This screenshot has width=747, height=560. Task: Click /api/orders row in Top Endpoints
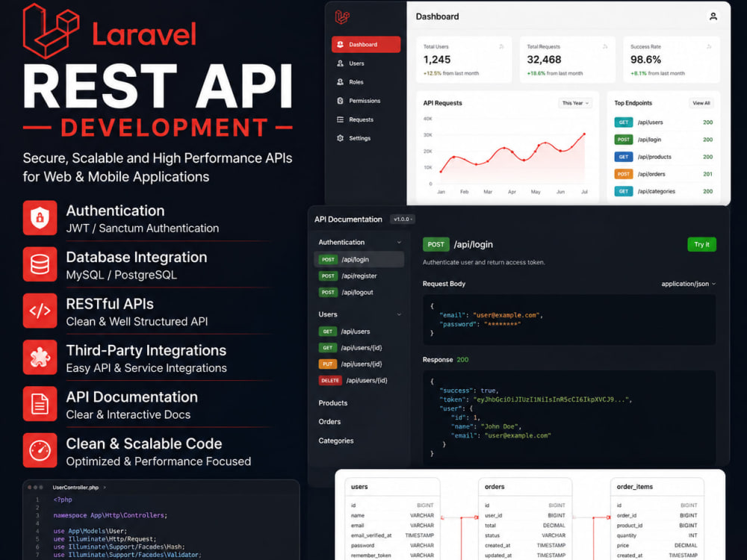[663, 174]
